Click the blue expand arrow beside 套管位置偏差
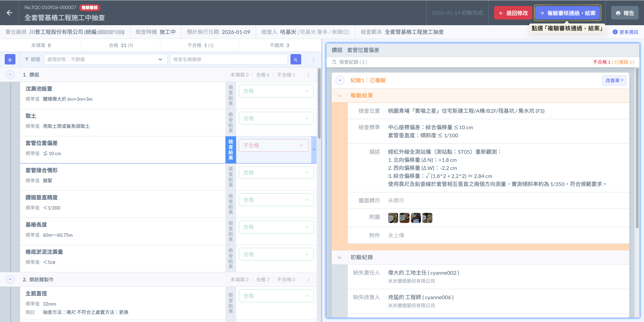Image resolution: width=644 pixels, height=322 pixels. (x=314, y=149)
